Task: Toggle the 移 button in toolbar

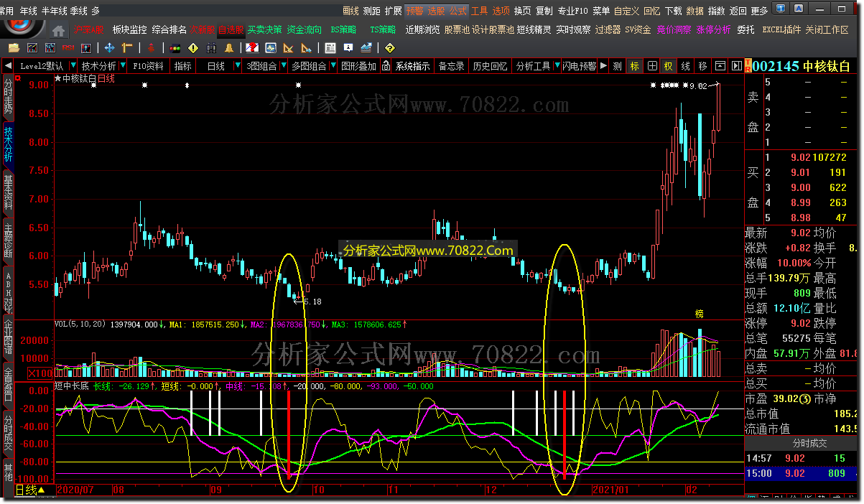Action: [703, 66]
